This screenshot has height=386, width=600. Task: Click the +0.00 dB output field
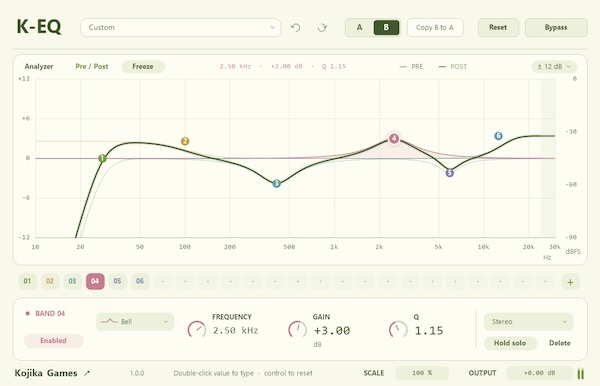tap(540, 373)
